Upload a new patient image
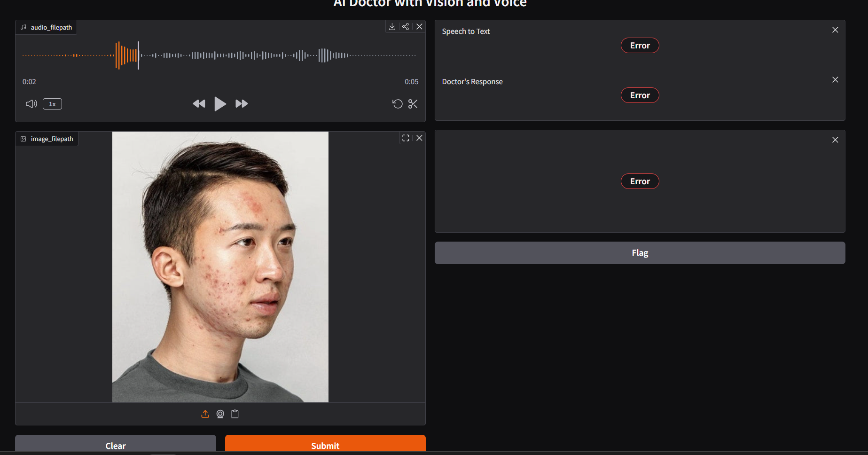 click(x=205, y=414)
